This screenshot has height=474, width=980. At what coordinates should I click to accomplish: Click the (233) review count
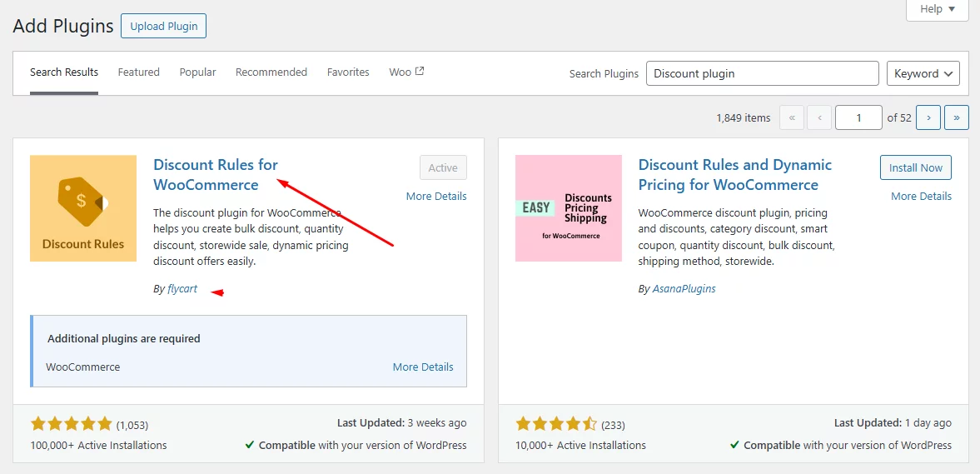[613, 425]
